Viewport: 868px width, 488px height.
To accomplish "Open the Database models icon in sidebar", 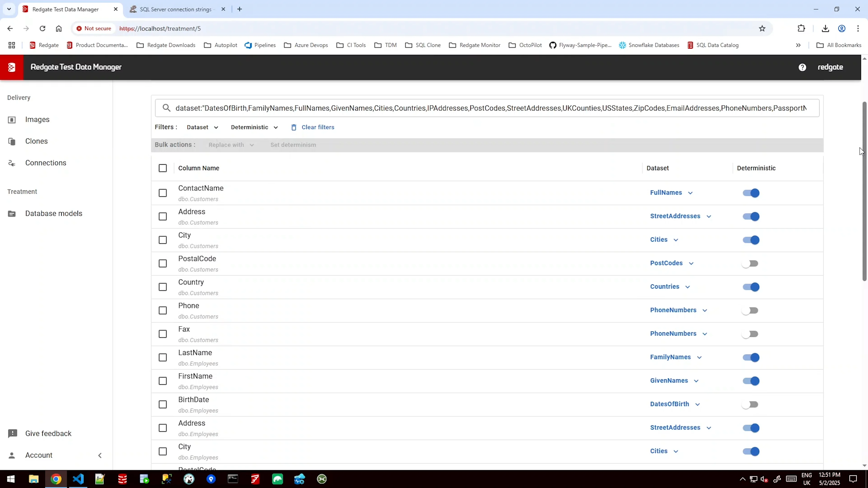I will coord(12,213).
